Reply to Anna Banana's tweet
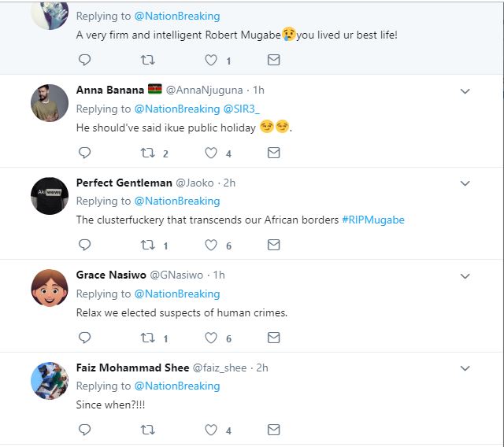The width and height of the screenshot is (504, 447). pyautogui.click(x=85, y=153)
